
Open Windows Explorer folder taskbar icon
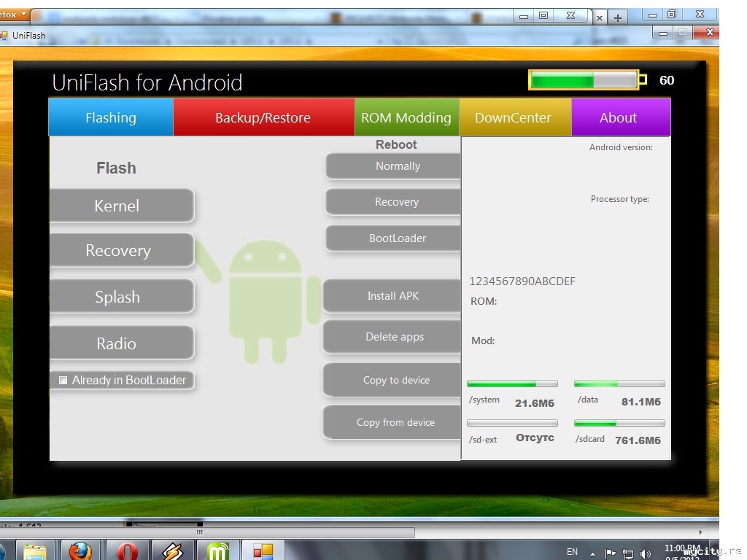tap(35, 551)
